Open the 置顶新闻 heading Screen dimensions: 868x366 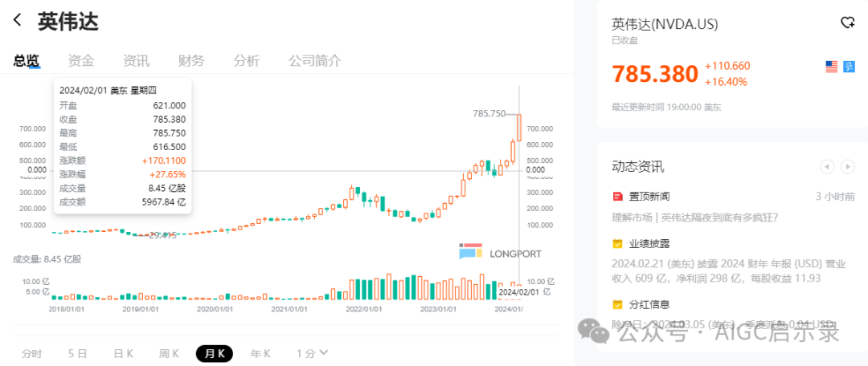650,197
